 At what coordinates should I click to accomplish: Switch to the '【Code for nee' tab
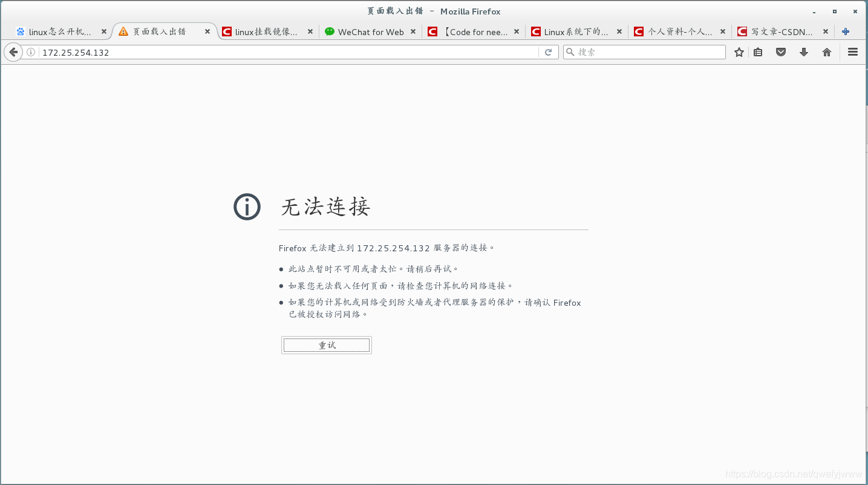point(473,32)
